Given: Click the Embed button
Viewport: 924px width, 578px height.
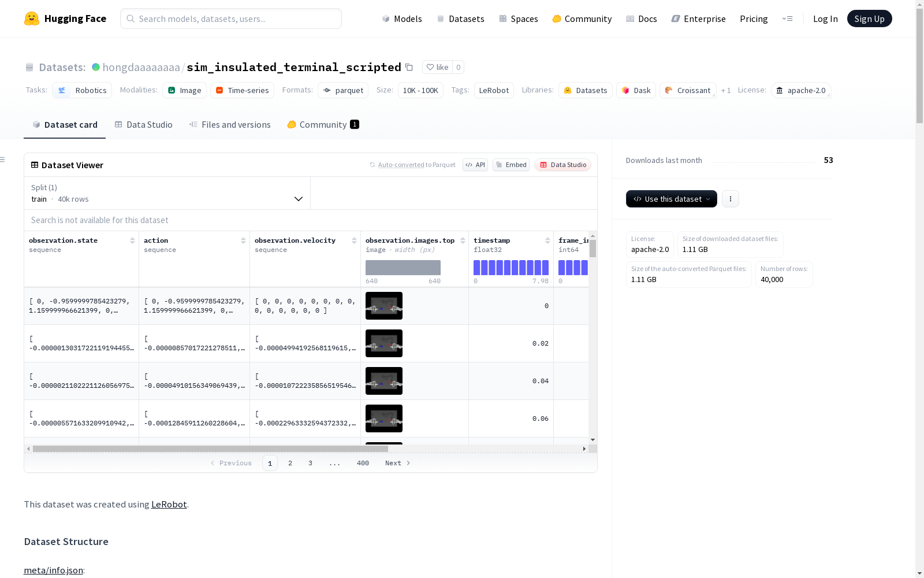Looking at the screenshot, I should (511, 165).
